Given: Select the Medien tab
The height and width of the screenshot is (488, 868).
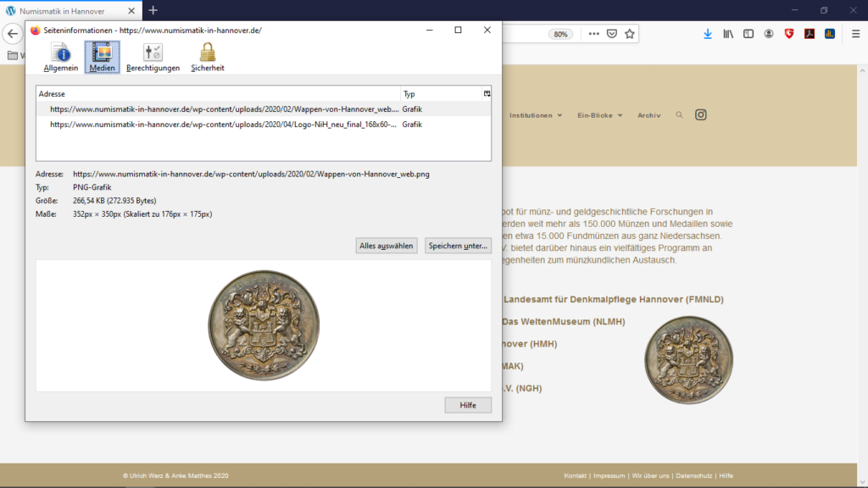Looking at the screenshot, I should pyautogui.click(x=102, y=56).
